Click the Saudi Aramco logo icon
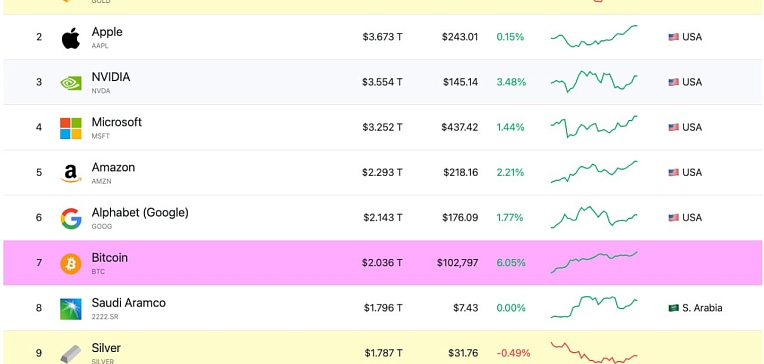 coord(71,309)
